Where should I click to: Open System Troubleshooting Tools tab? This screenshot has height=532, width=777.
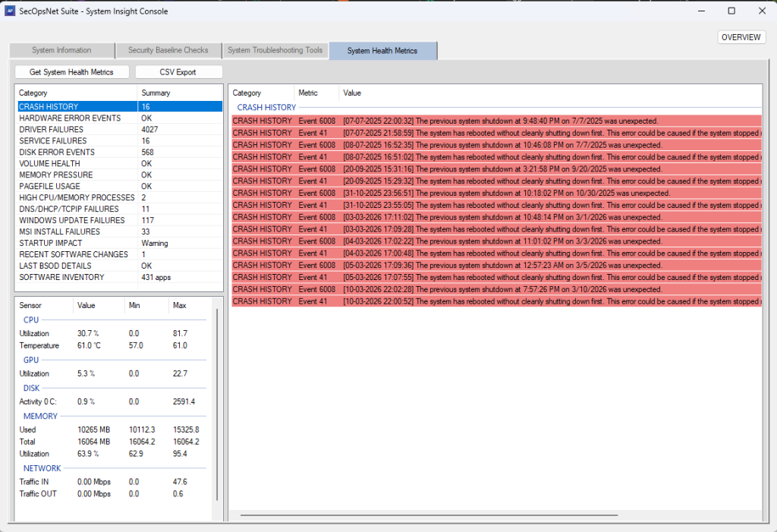pyautogui.click(x=275, y=51)
